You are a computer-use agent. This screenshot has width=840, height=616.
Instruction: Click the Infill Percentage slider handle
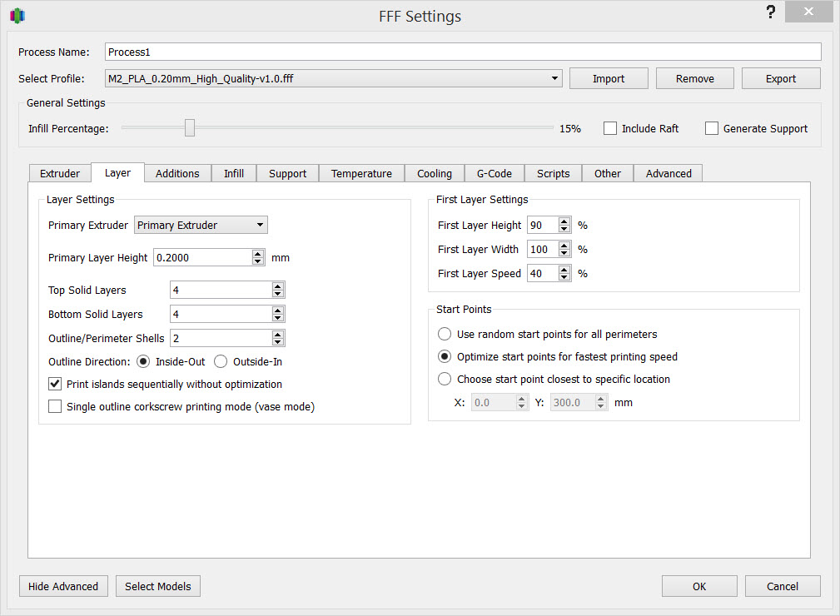tap(190, 128)
